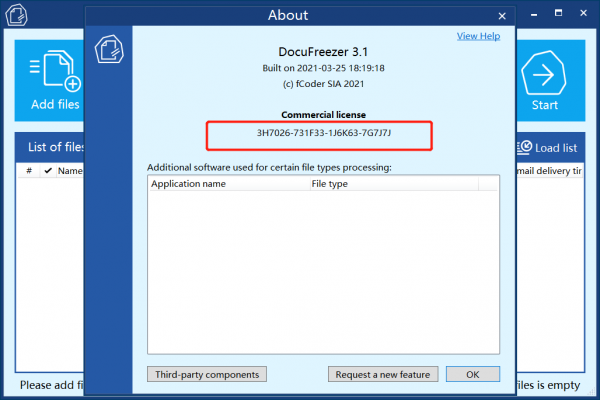Click the Start arrow icon in main window
This screenshot has width=600, height=400.
tap(544, 73)
